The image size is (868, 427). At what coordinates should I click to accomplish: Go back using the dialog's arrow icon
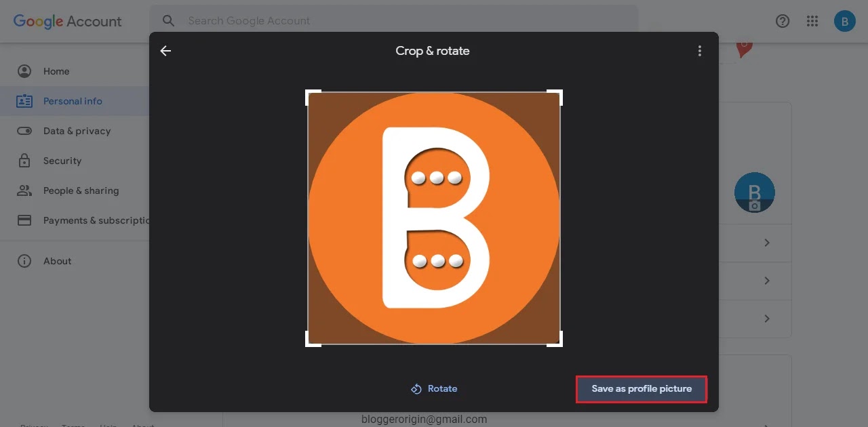(165, 51)
